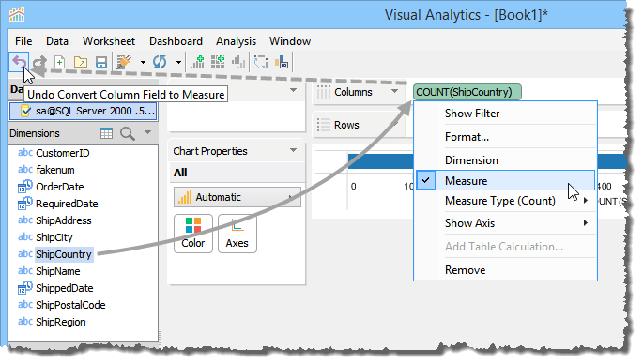643x364 pixels.
Task: Select the CustomerID dimension
Action: point(62,153)
